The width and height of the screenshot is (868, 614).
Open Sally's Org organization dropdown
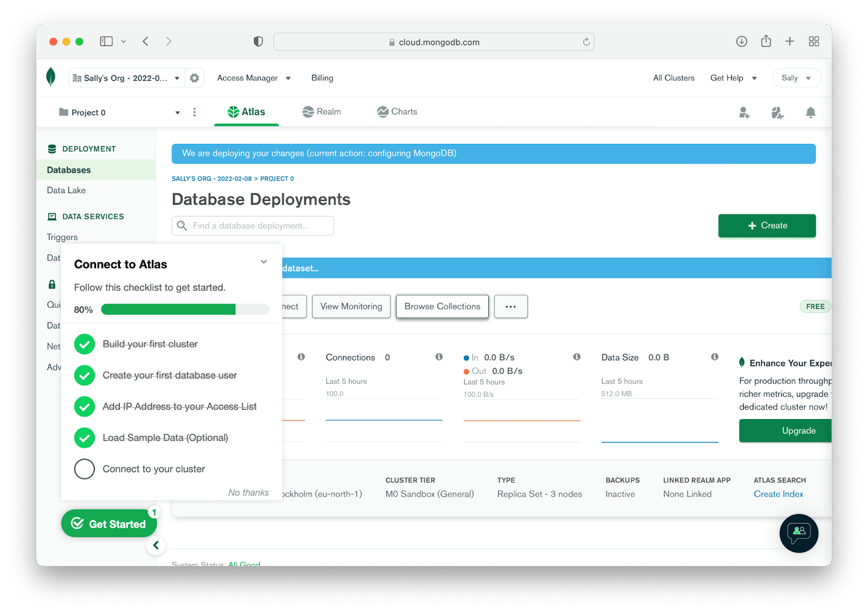pos(126,78)
